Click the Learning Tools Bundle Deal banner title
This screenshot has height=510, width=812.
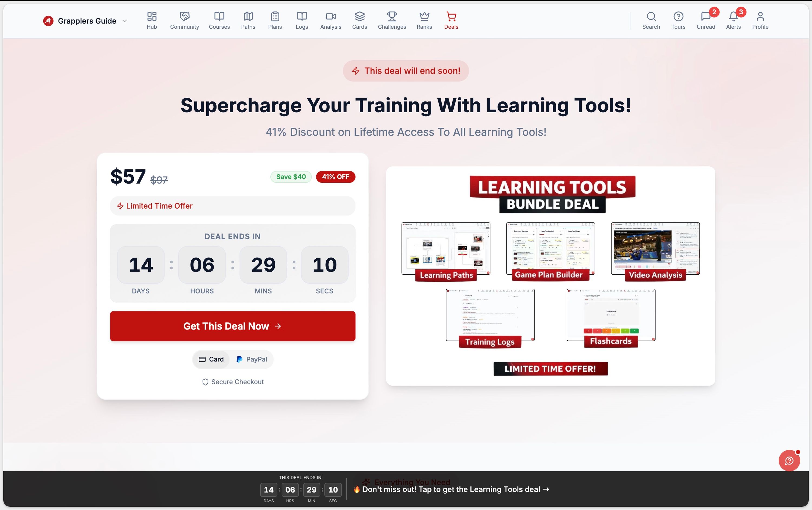click(x=552, y=195)
